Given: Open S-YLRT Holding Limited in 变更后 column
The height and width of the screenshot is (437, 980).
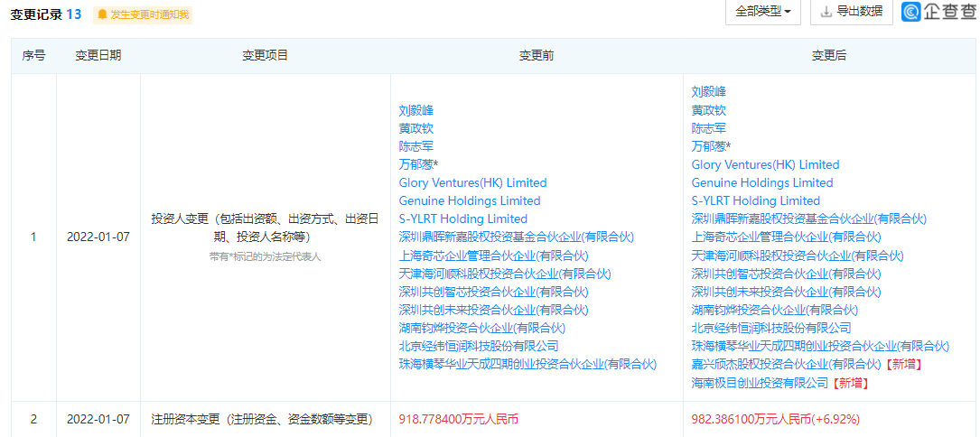Looking at the screenshot, I should tap(756, 200).
